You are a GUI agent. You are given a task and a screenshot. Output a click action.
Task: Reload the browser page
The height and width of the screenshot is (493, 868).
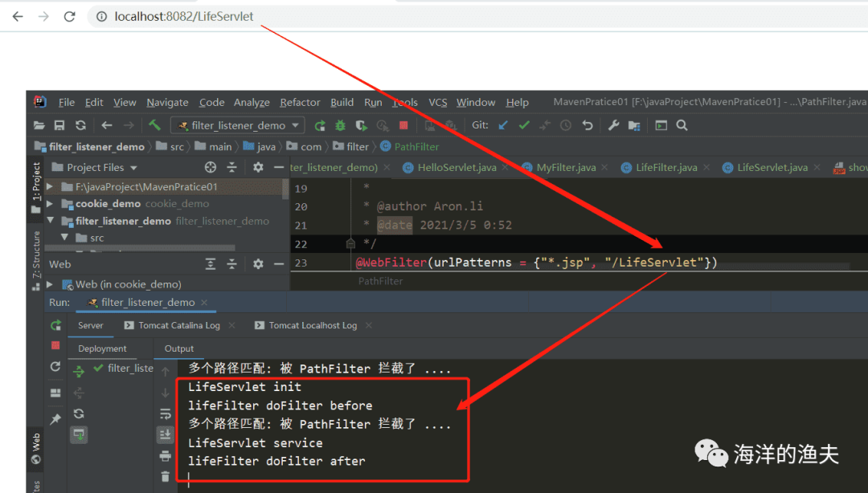point(69,17)
